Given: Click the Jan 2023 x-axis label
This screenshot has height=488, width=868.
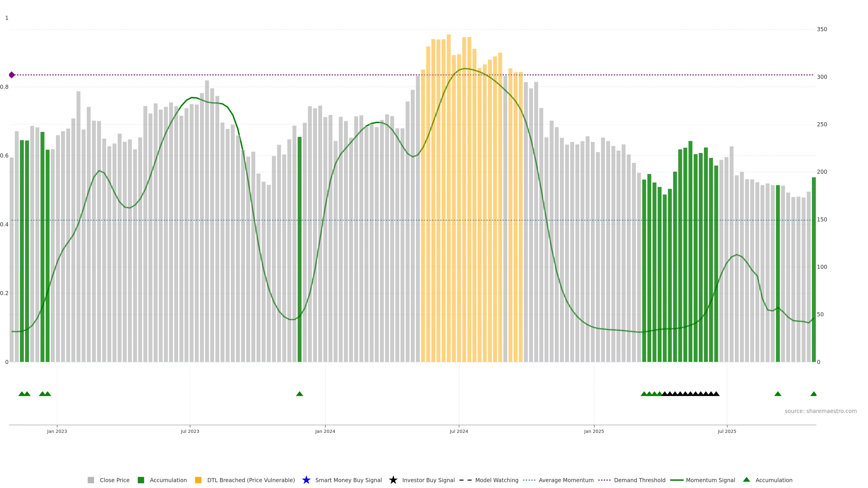Looking at the screenshot, I should coord(57,431).
